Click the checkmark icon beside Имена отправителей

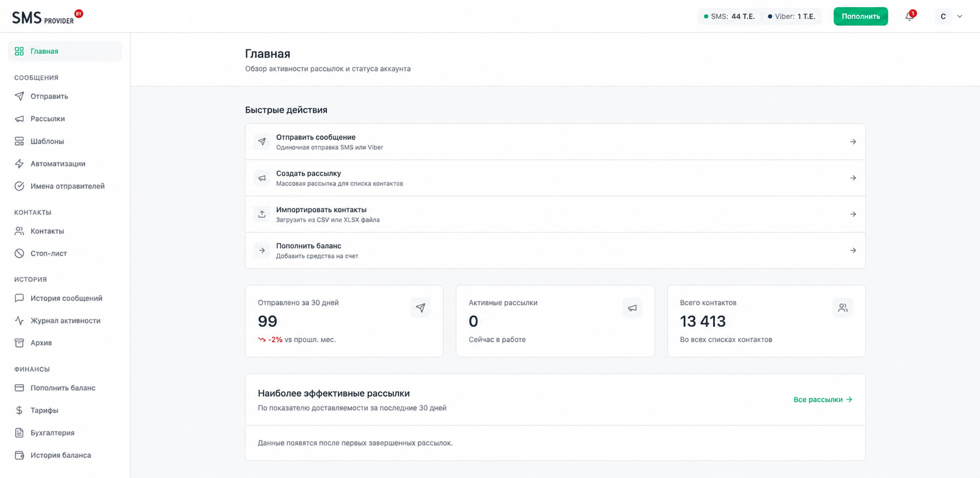click(20, 186)
